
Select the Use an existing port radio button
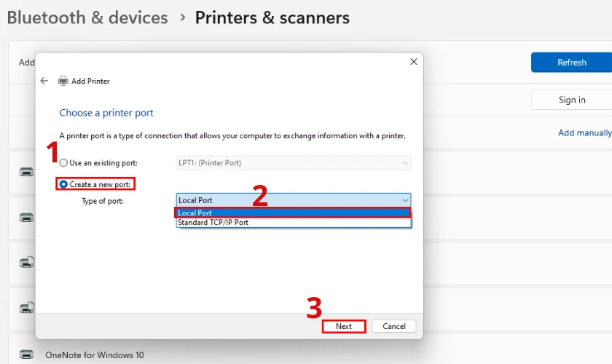(63, 162)
